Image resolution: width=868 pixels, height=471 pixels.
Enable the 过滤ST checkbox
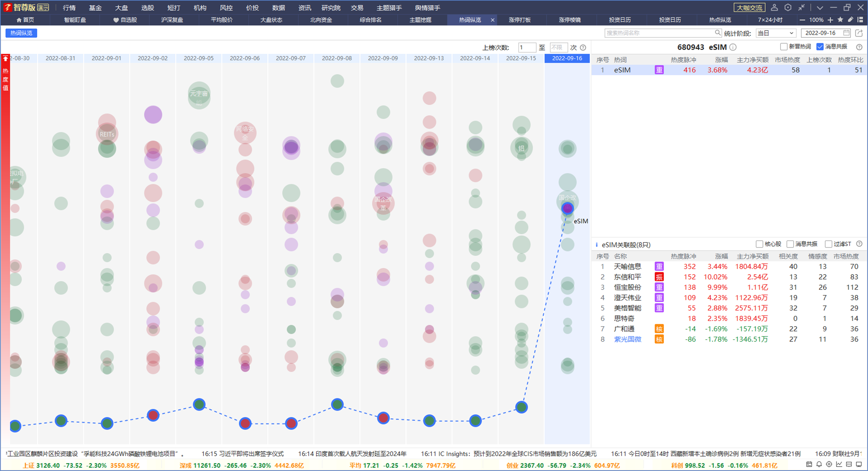click(x=828, y=244)
